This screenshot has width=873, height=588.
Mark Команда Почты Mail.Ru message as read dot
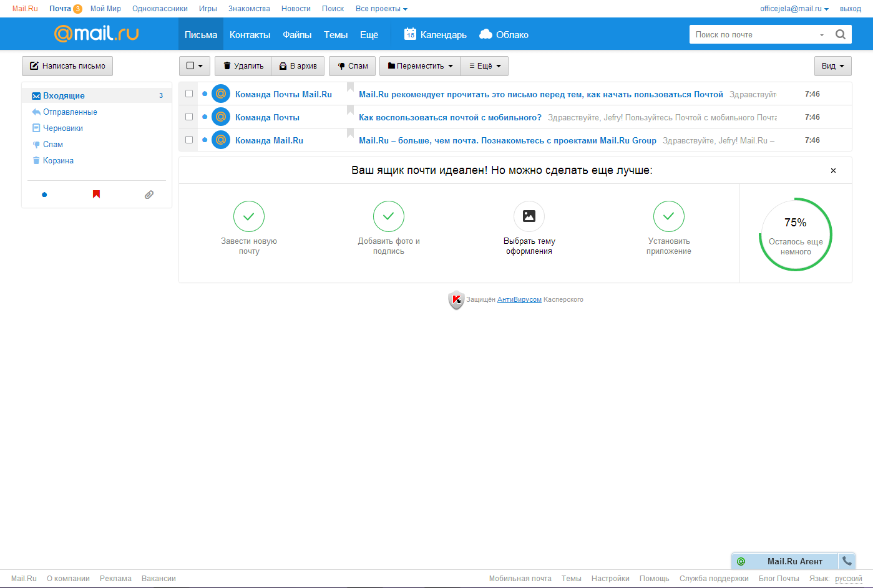tap(205, 94)
